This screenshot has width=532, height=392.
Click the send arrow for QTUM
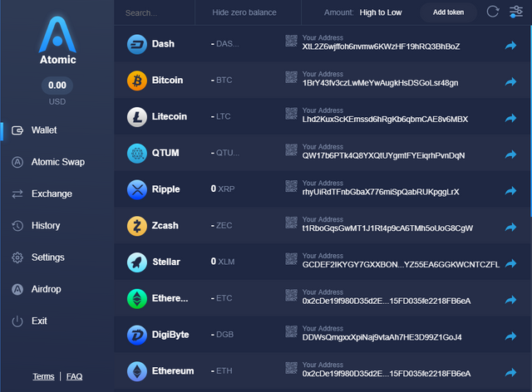click(510, 154)
